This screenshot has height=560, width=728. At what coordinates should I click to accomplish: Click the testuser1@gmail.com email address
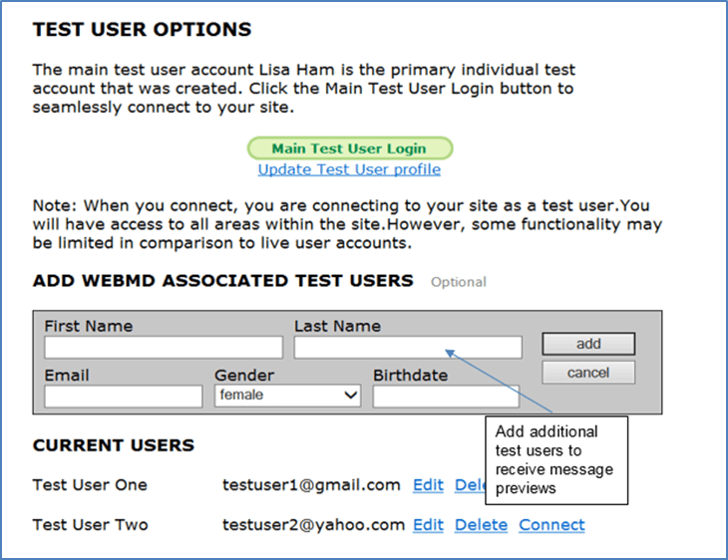tap(311, 485)
